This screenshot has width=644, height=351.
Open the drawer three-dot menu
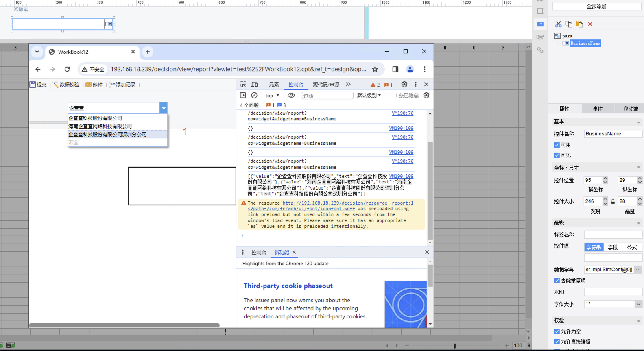tap(243, 252)
